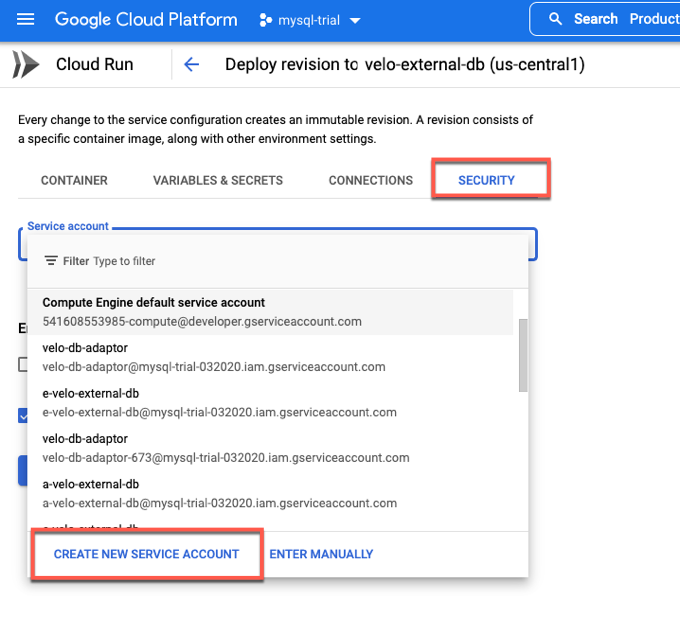Select velo-db-adaptor@mysql-trial-032020 account

pos(270,357)
